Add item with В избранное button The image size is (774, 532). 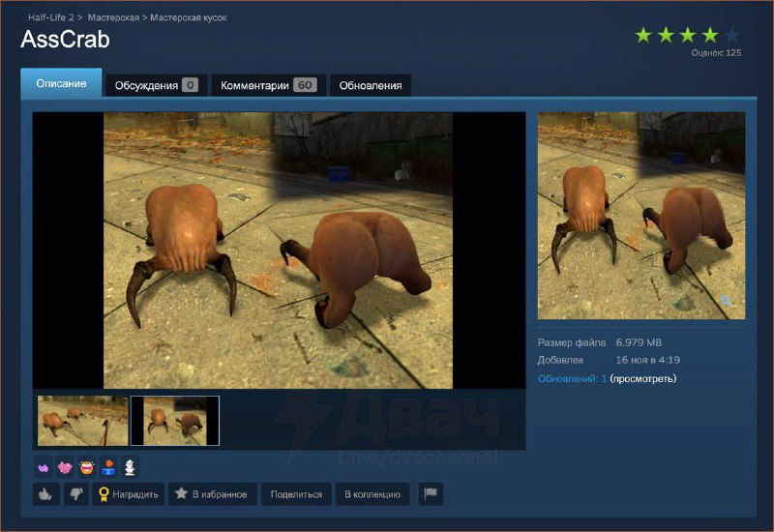[213, 494]
